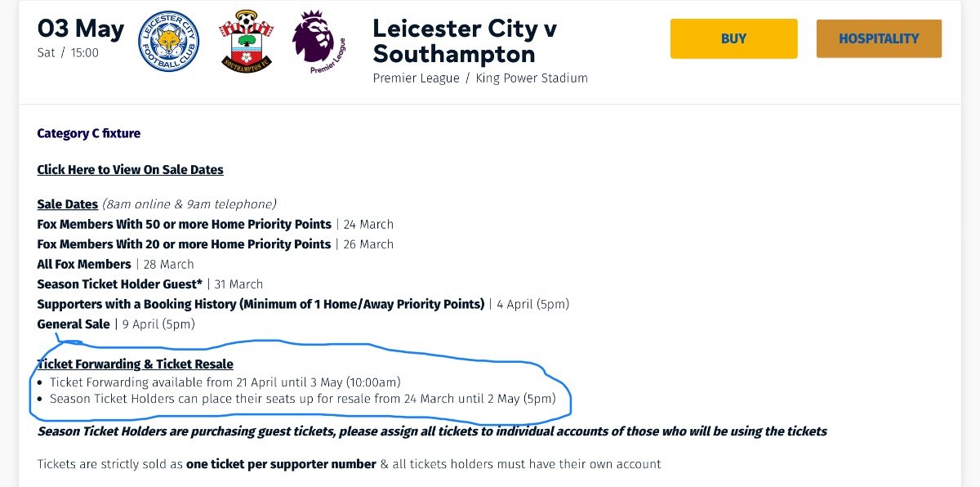This screenshot has width=980, height=487.
Task: Open Click Here to View On Sale Dates
Action: (x=130, y=170)
